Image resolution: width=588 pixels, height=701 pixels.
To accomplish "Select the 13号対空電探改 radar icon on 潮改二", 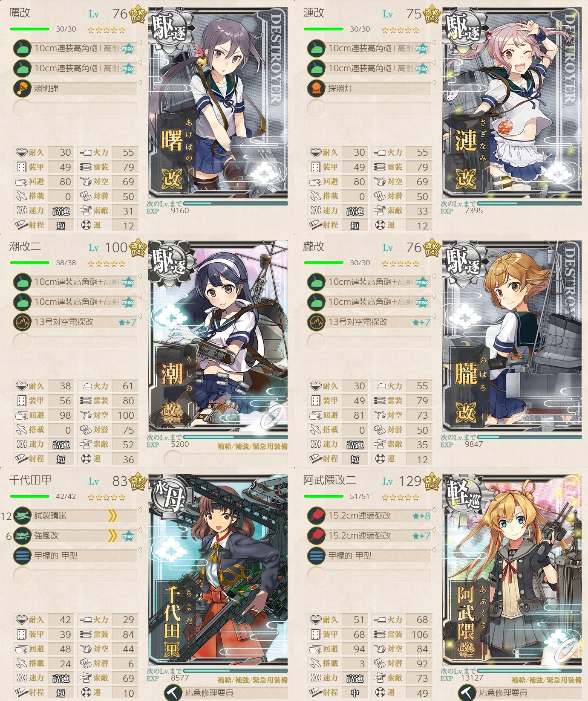I will coord(22,322).
